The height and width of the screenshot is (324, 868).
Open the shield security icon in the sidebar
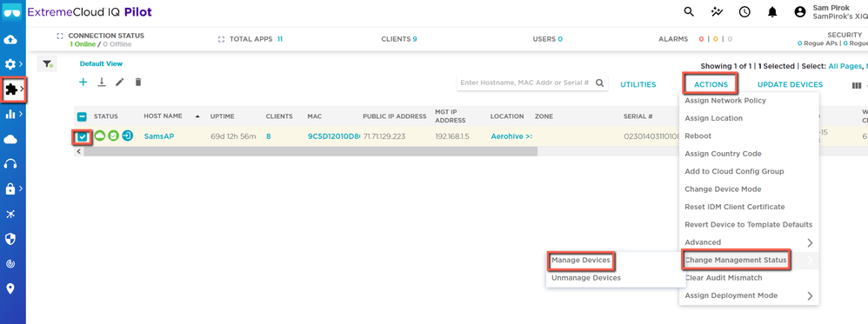[x=10, y=239]
